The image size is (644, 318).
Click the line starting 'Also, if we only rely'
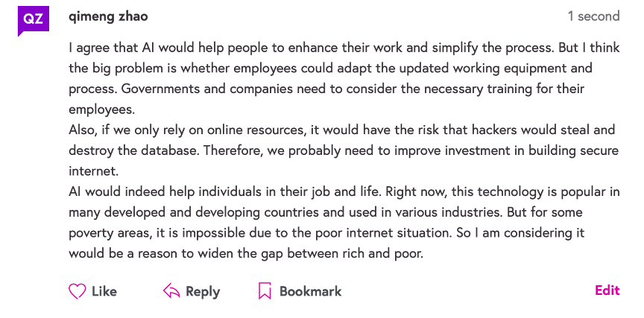coord(342,130)
